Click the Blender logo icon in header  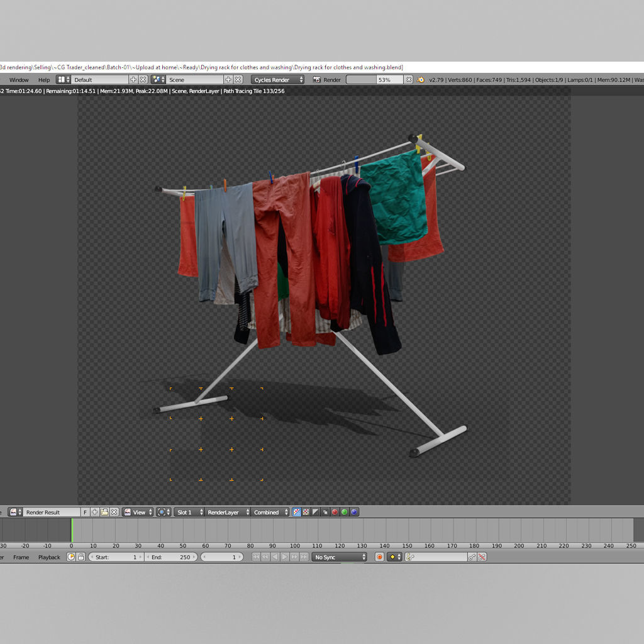tap(421, 80)
